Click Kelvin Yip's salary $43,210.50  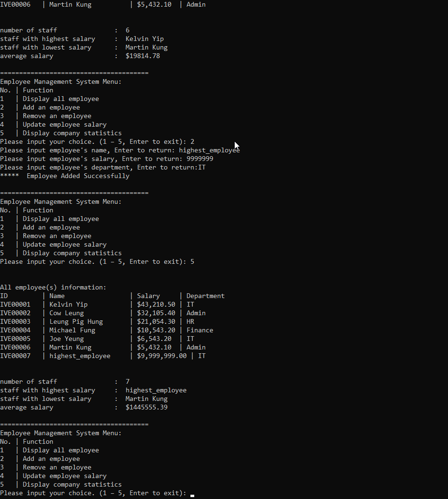pos(156,305)
